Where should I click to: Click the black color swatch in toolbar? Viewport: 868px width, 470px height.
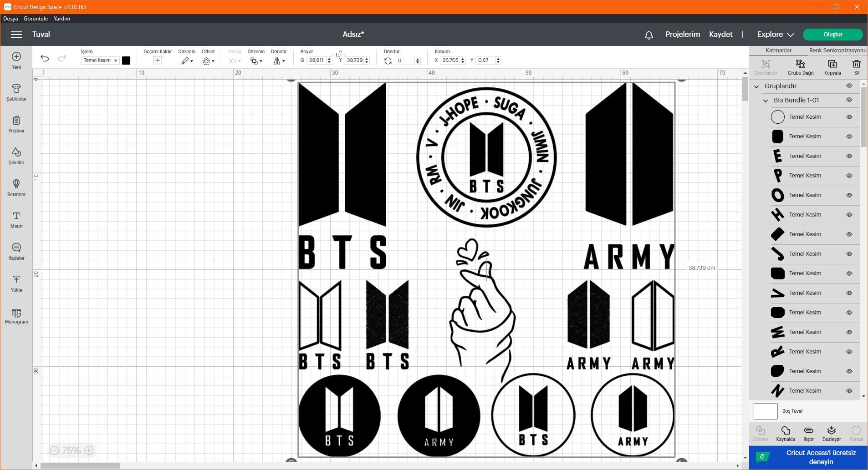[126, 60]
